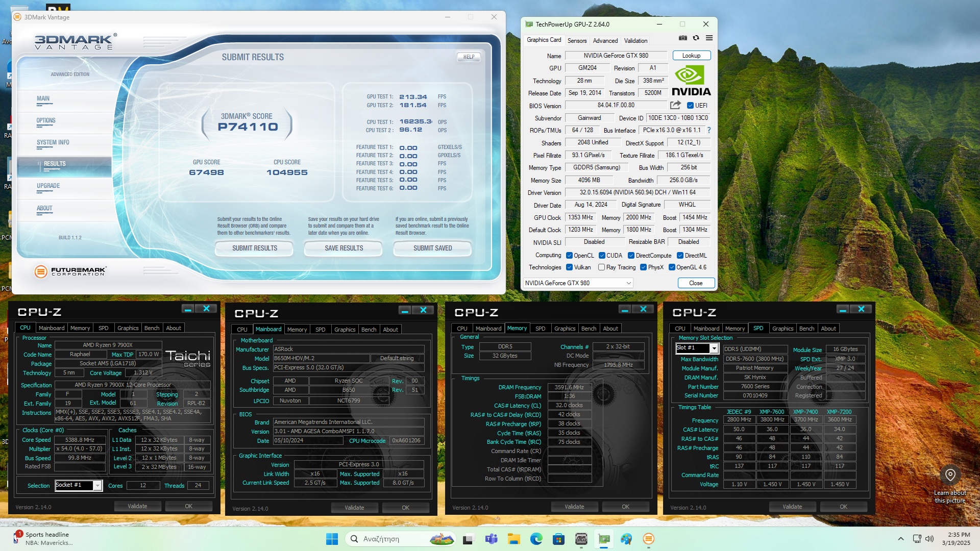This screenshot has height=551, width=980.
Task: Open the Bench tab in CPU-Z SPD window
Action: pyautogui.click(x=806, y=329)
